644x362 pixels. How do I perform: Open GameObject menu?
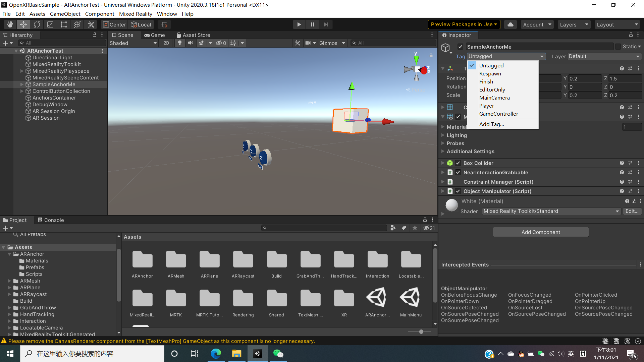[65, 14]
